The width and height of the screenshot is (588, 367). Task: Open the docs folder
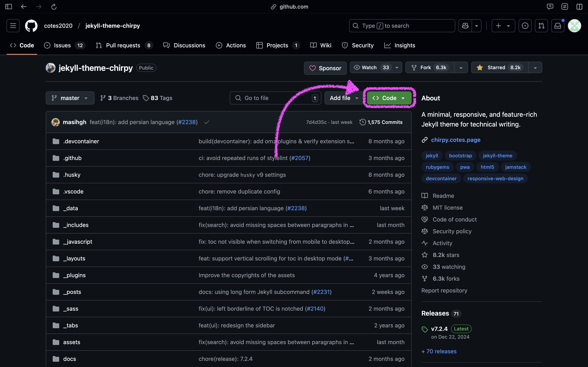point(70,359)
